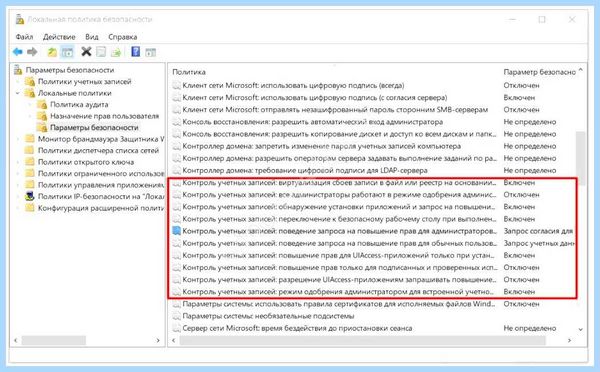This screenshot has width=600, height=372.
Task: Click left arrow of the tree pane horizontal scrollbar
Action: [x=16, y=340]
